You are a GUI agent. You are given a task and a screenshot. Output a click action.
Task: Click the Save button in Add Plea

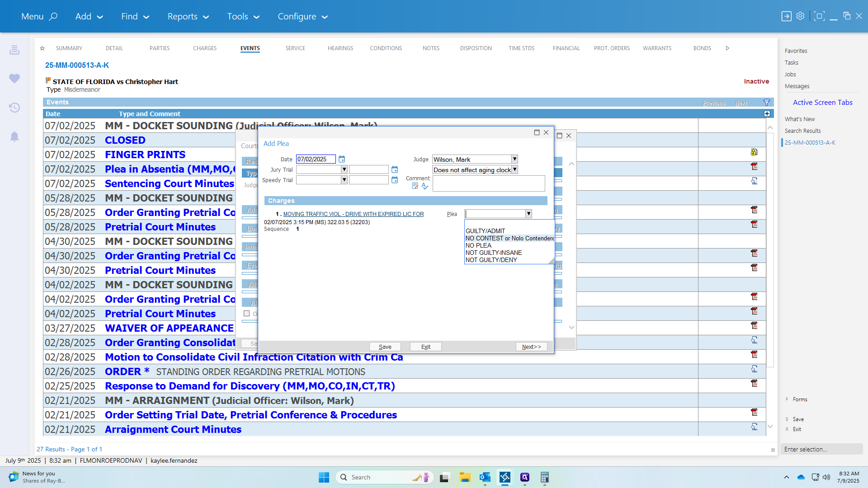pos(385,347)
